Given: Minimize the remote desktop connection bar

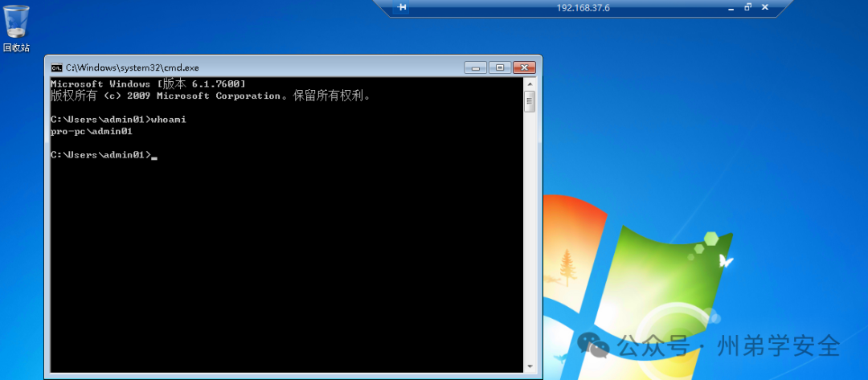Looking at the screenshot, I should pos(732,8).
